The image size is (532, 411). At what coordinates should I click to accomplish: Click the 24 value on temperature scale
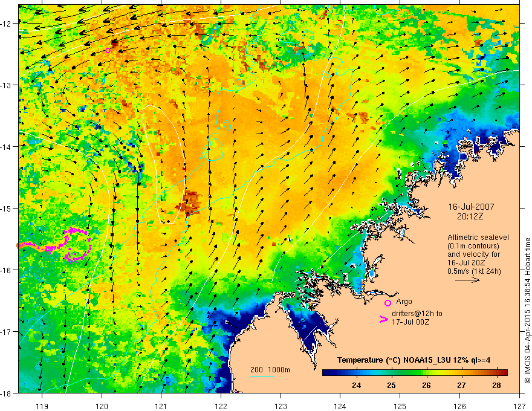pos(356,385)
